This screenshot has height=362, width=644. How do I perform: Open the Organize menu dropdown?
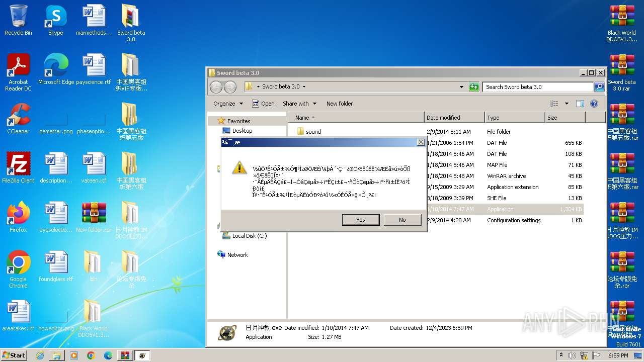(228, 104)
